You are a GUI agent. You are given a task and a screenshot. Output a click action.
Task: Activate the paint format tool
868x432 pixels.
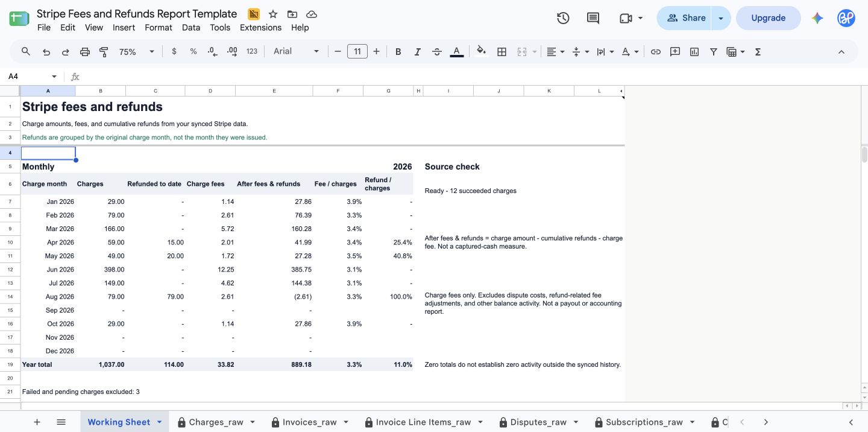tap(104, 52)
